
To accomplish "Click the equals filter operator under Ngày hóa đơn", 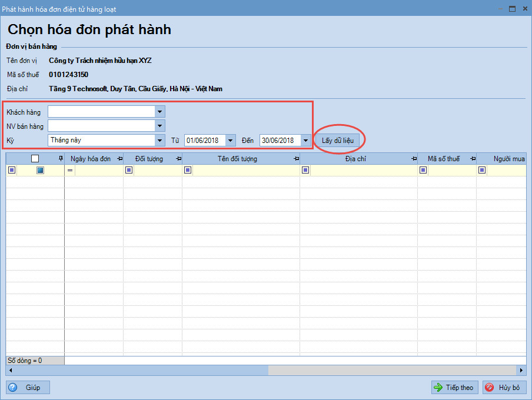I will [69, 170].
